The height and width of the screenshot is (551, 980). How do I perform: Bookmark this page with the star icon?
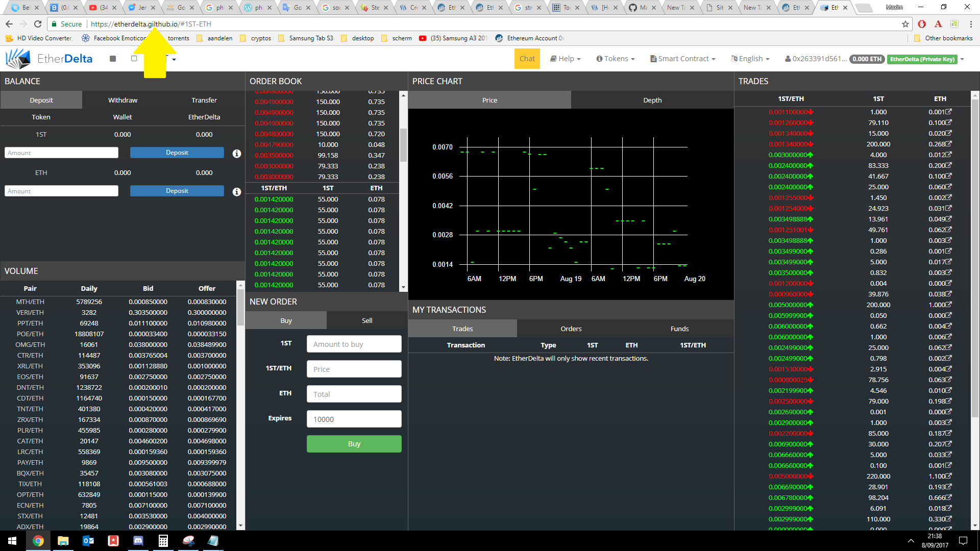tap(905, 24)
